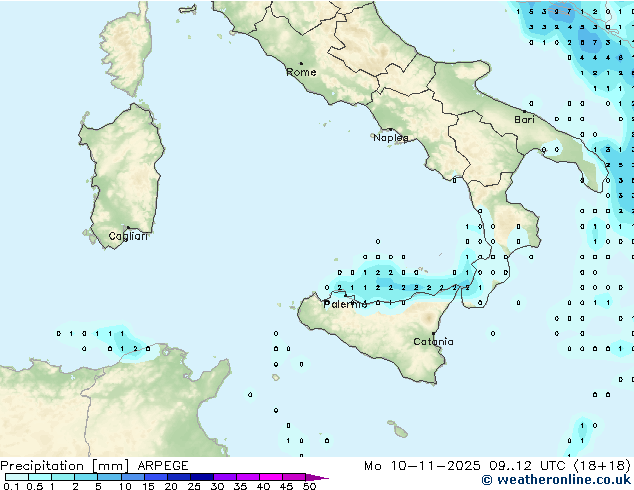Click the Palermo city label
The height and width of the screenshot is (490, 634).
(x=345, y=303)
